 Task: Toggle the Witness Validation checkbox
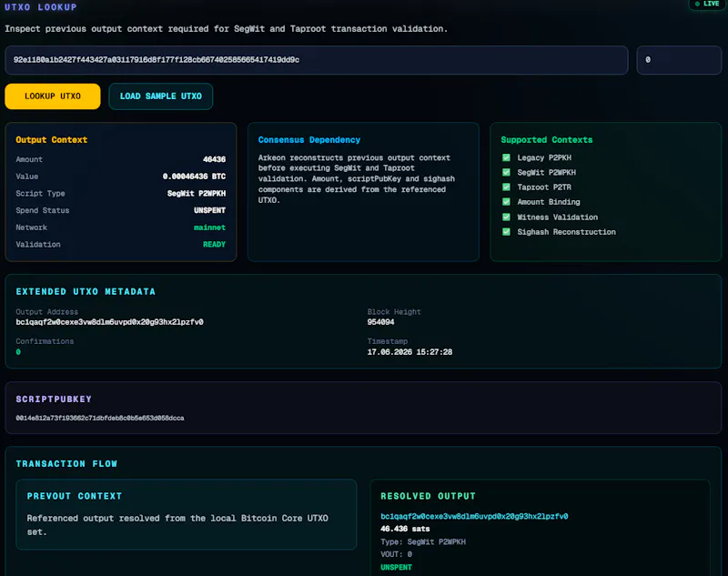click(506, 217)
